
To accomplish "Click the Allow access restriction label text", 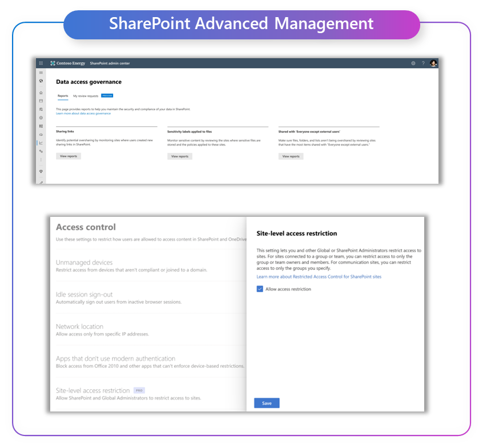I will point(288,289).
